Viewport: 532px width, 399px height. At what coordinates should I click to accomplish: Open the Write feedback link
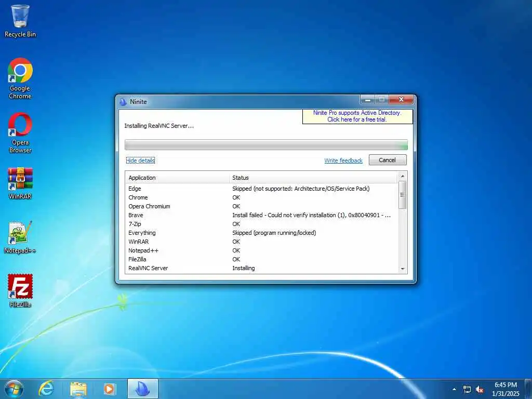tap(343, 161)
